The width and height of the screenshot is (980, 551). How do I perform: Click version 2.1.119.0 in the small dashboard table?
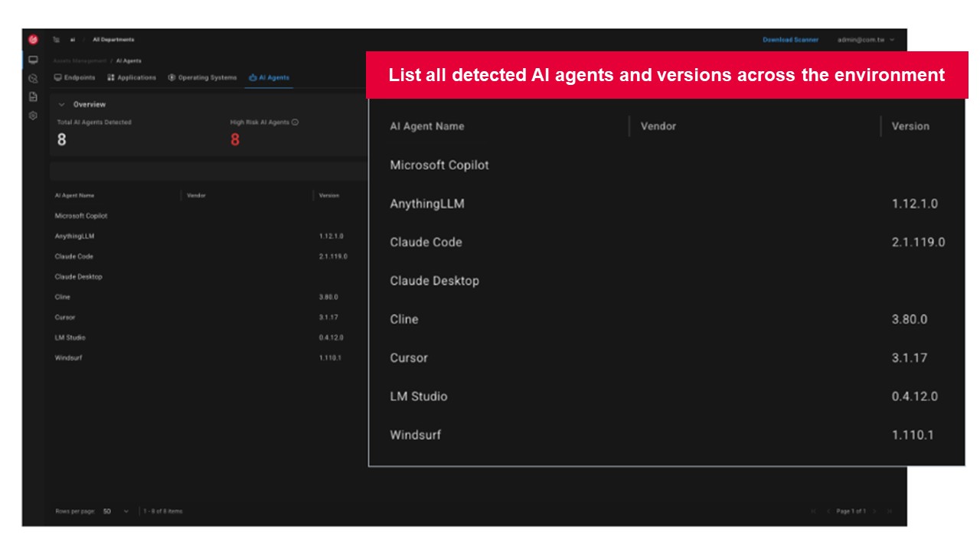tap(333, 256)
